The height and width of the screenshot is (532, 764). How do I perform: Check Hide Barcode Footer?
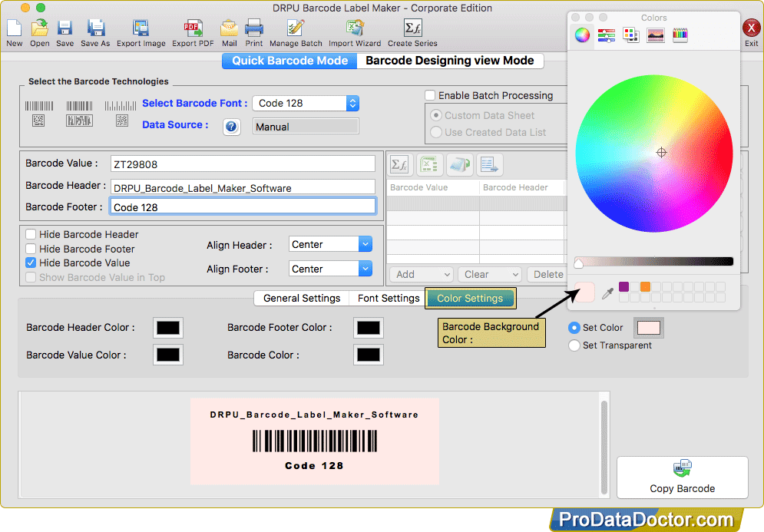[x=31, y=249]
